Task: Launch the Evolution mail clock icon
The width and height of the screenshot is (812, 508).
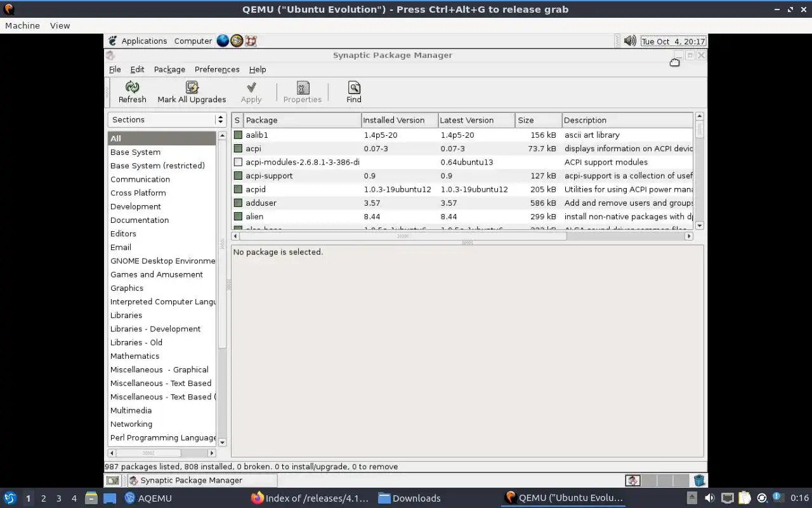Action: (x=237, y=41)
